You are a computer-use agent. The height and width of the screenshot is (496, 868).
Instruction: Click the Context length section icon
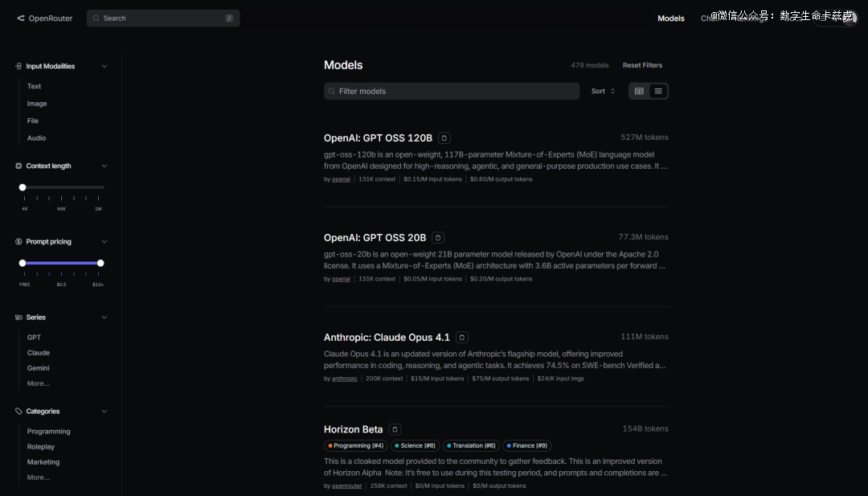point(18,166)
